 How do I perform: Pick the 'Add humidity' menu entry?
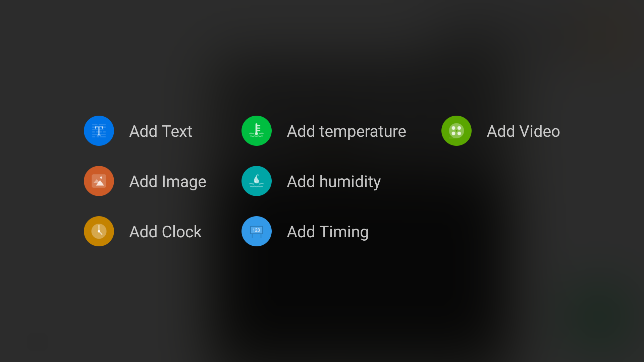334,182
